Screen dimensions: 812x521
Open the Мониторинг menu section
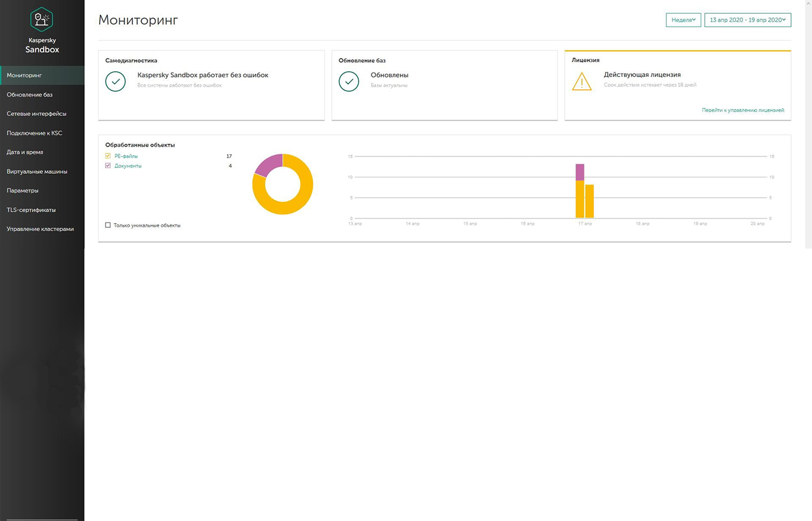[x=24, y=75]
